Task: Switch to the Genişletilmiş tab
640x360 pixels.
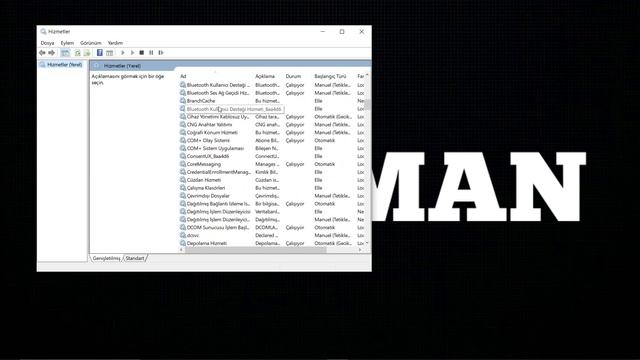Action: point(107,258)
